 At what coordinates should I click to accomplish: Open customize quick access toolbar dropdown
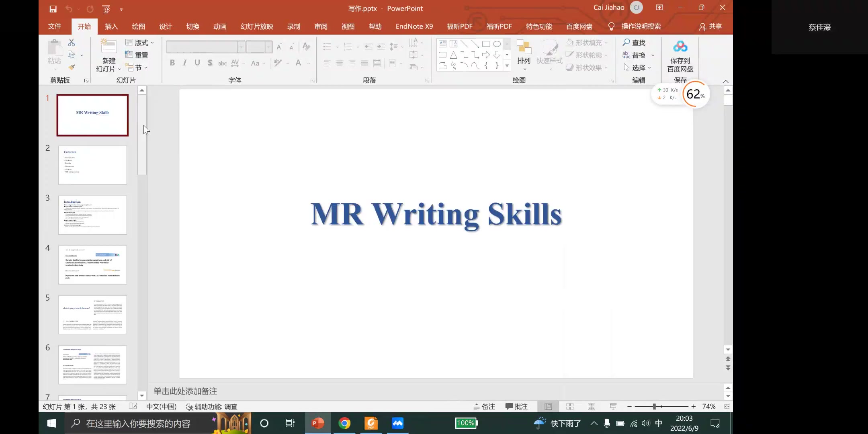tap(121, 9)
